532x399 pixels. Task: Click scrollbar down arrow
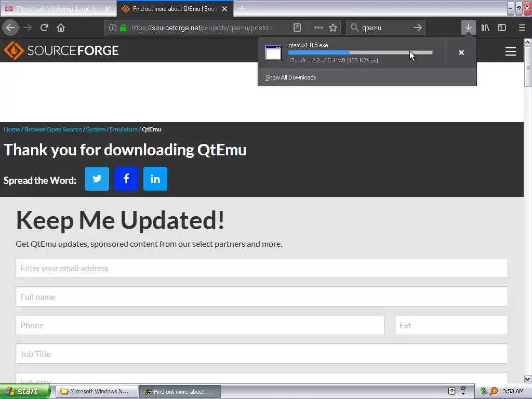coord(528,379)
